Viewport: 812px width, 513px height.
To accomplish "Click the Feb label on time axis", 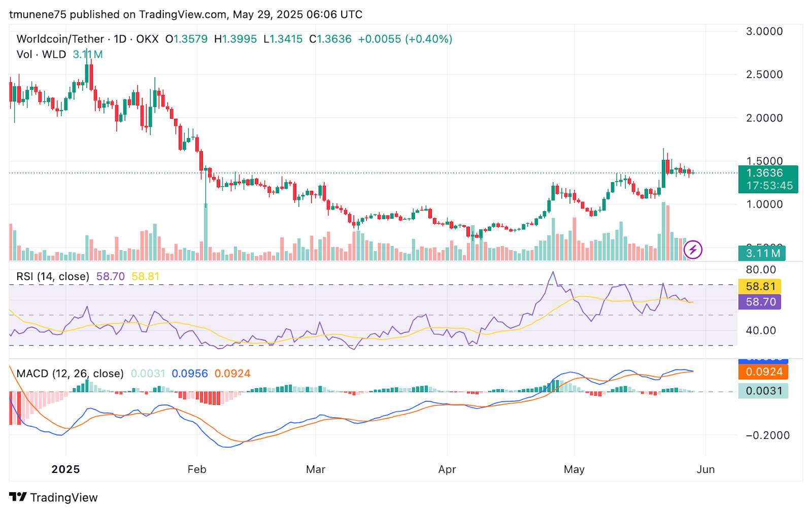I will point(197,469).
